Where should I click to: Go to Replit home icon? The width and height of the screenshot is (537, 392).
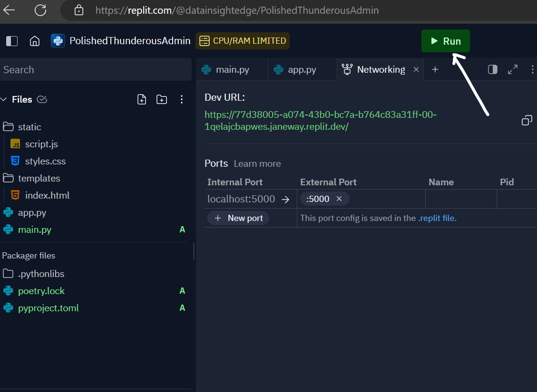[x=35, y=41]
